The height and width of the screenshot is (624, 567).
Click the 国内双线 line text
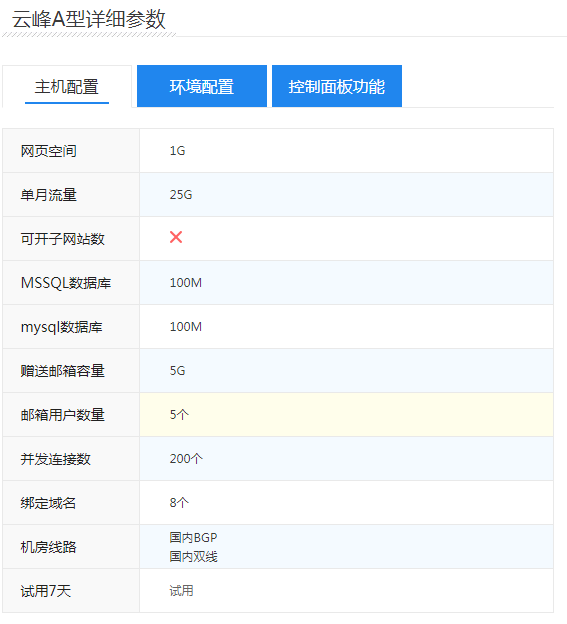193,556
